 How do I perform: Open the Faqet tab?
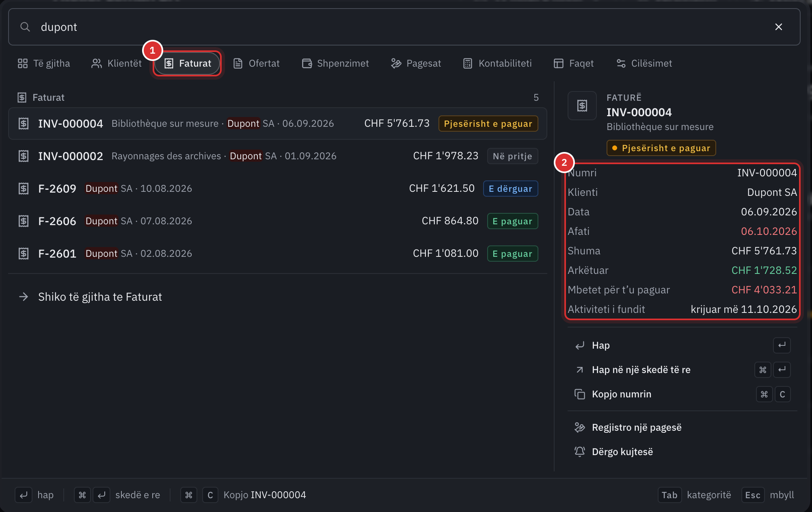pos(574,63)
